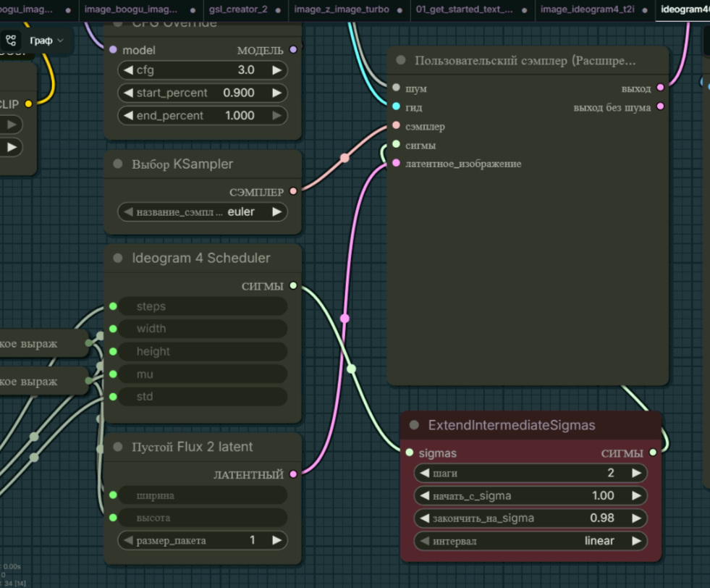Select next интервал option with right arrow
This screenshot has height=588, width=710.
pyautogui.click(x=637, y=541)
